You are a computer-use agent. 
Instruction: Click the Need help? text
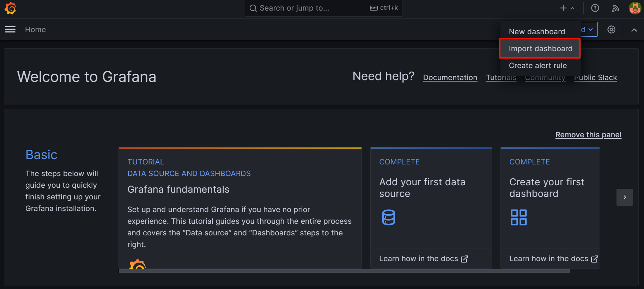click(383, 76)
